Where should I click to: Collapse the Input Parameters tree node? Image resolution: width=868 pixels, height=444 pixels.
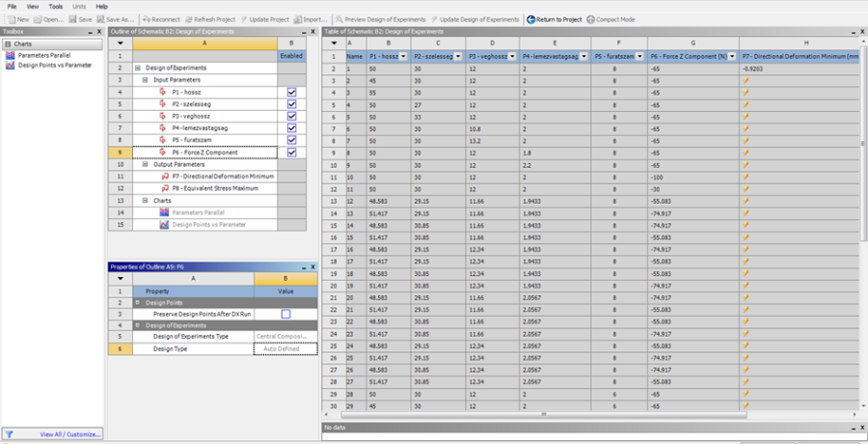tap(145, 80)
